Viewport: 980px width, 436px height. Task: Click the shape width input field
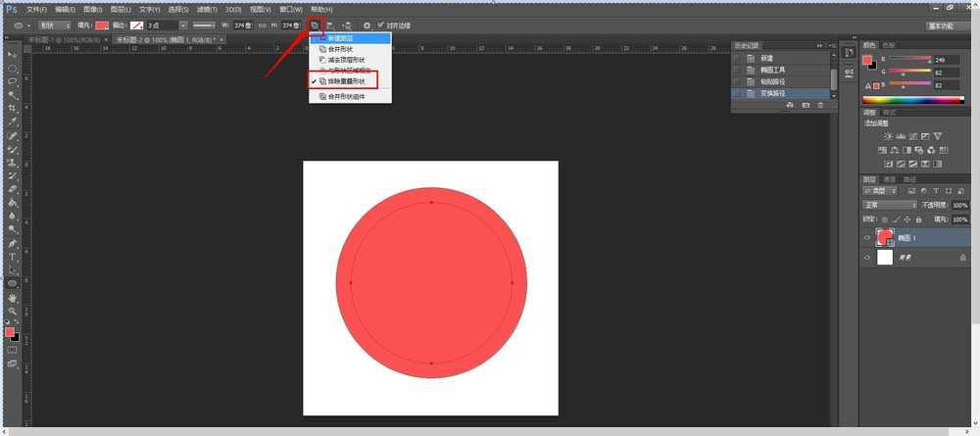(242, 24)
